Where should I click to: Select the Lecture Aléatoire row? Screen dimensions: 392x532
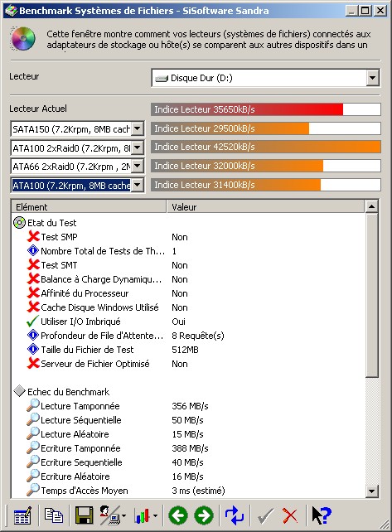(x=188, y=434)
